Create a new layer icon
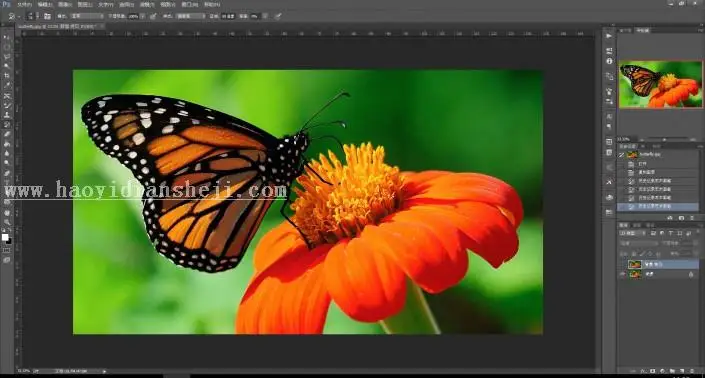Screen dimensions: 705x378 coord(682,371)
